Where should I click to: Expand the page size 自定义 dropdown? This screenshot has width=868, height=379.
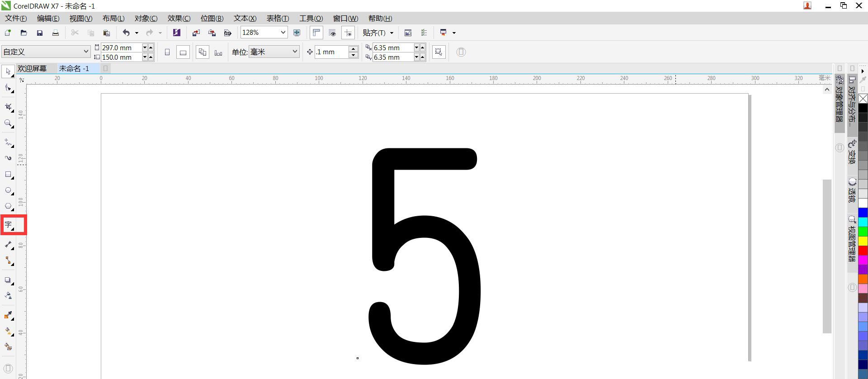tap(86, 52)
